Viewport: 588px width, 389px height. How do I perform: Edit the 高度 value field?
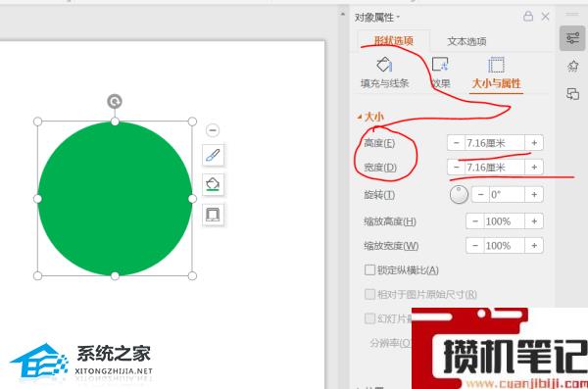(x=495, y=143)
